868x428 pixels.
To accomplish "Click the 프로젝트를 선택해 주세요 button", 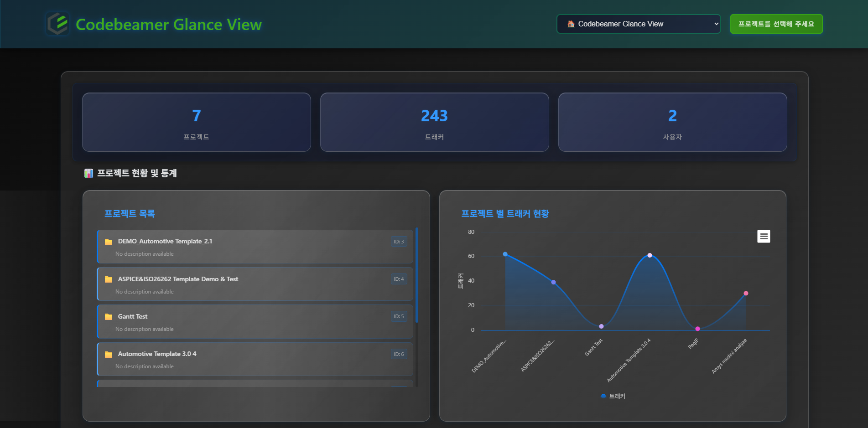I will click(776, 24).
